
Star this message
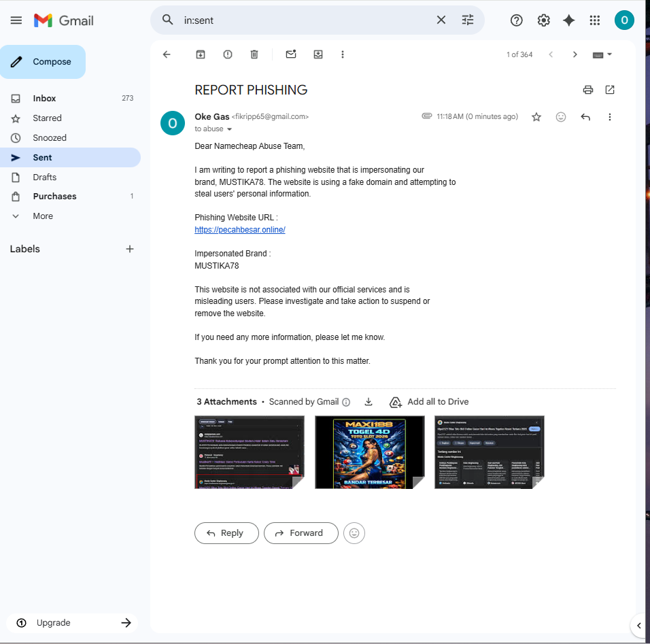tap(536, 117)
